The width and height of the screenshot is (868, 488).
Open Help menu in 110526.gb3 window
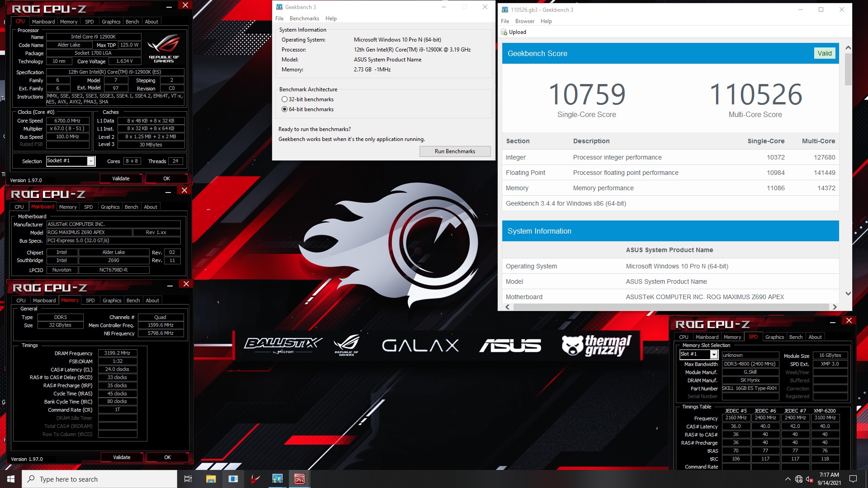pos(546,21)
